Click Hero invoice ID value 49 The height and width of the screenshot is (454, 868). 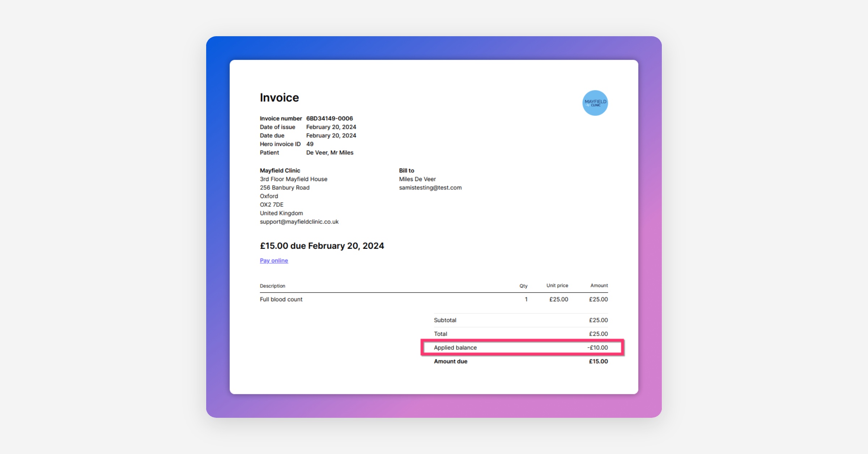(310, 144)
